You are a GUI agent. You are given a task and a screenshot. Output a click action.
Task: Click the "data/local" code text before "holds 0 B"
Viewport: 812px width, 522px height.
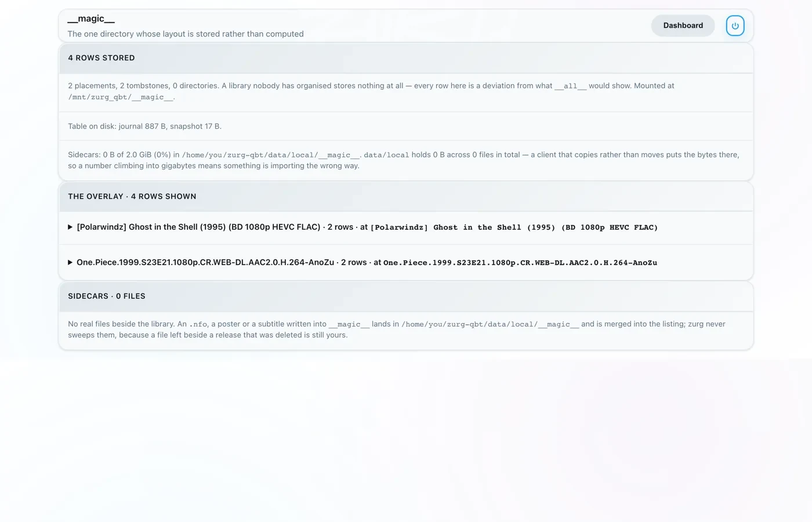pos(386,155)
